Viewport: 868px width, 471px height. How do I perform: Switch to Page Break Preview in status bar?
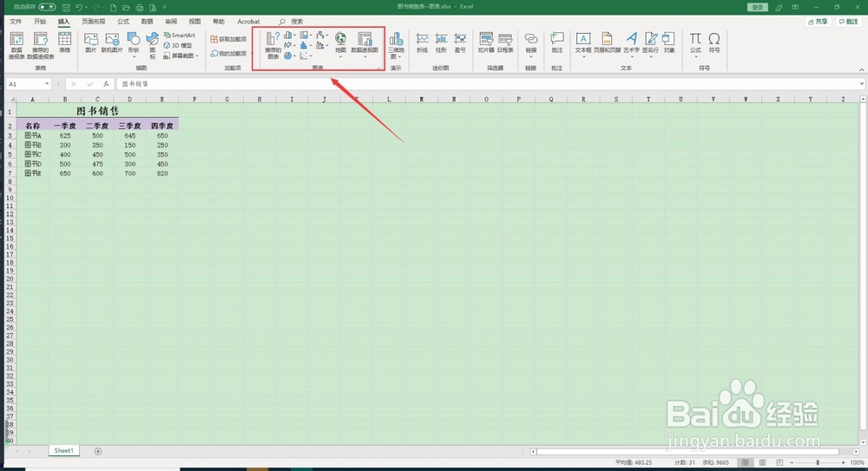click(x=779, y=462)
